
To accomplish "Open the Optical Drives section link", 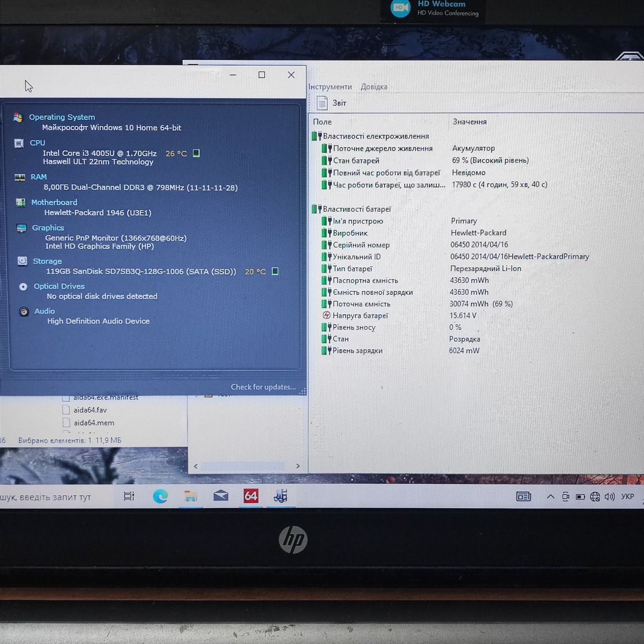I will pos(59,286).
